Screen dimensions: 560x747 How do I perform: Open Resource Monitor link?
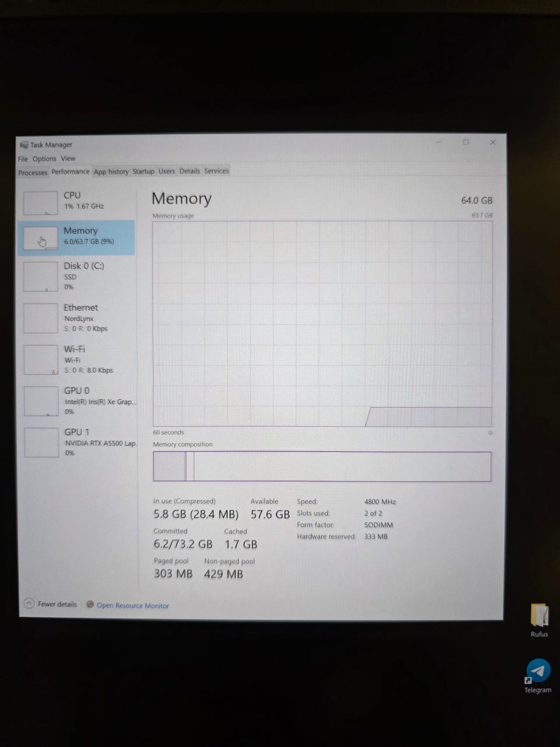133,606
